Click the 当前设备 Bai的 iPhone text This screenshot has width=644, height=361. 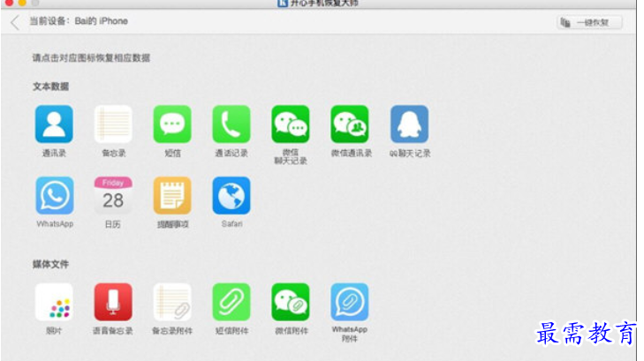point(79,21)
